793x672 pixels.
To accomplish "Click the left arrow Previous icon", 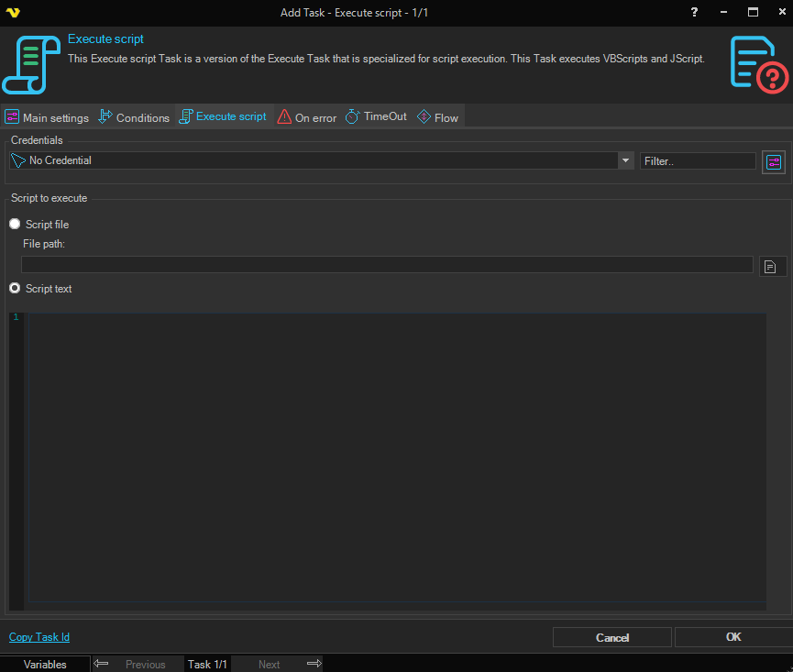I will (x=101, y=663).
